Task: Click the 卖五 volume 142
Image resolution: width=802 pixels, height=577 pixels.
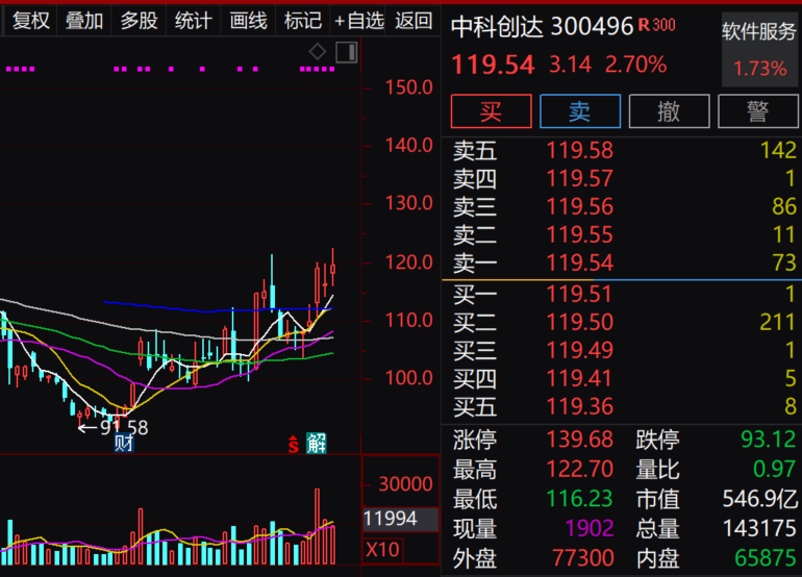Action: click(x=778, y=150)
